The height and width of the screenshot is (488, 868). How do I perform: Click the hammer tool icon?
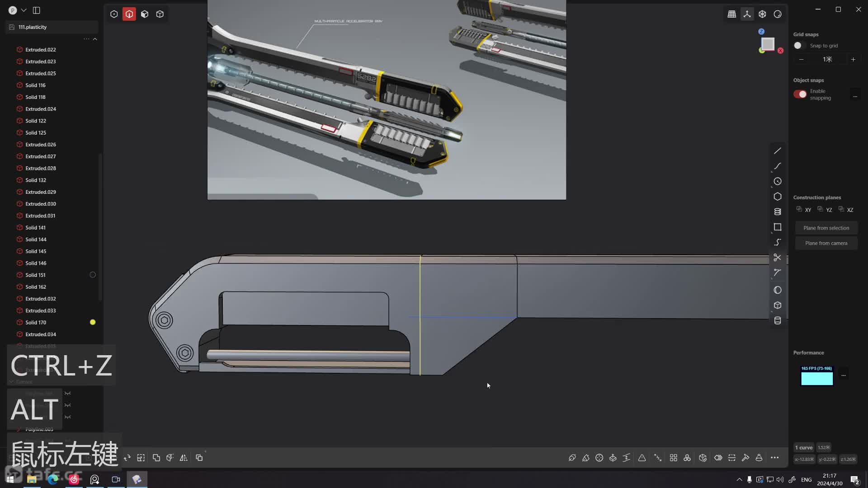point(745,458)
